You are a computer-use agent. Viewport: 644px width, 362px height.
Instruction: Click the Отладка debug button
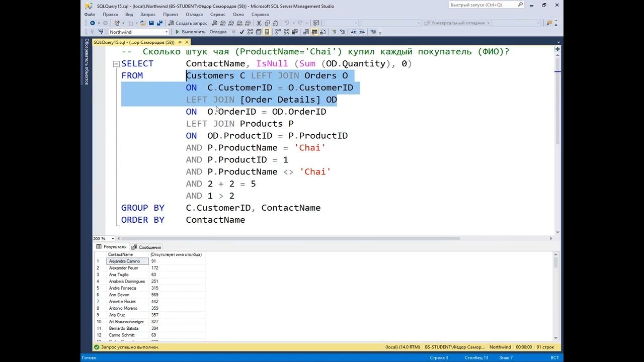click(x=218, y=32)
